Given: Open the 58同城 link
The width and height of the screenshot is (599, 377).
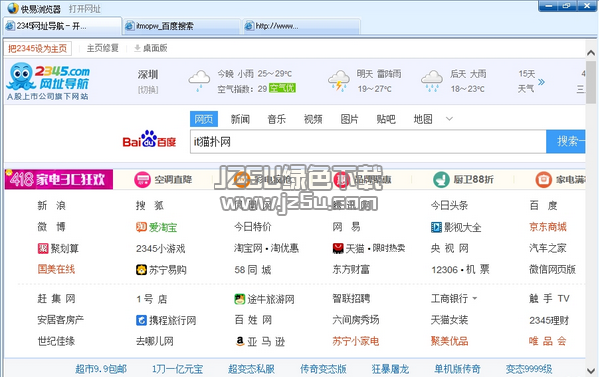Looking at the screenshot, I should point(253,270).
